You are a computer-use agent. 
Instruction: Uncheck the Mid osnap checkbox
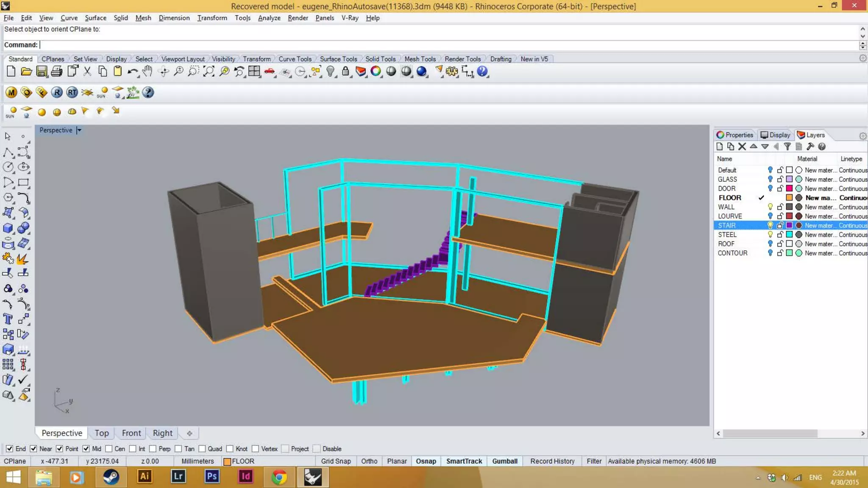[86, 449]
